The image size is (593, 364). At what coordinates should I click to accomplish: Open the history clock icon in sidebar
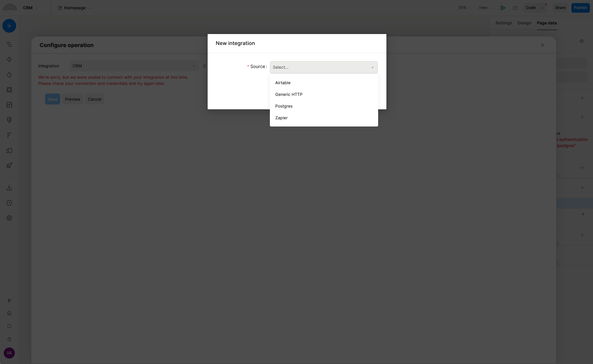click(x=9, y=203)
